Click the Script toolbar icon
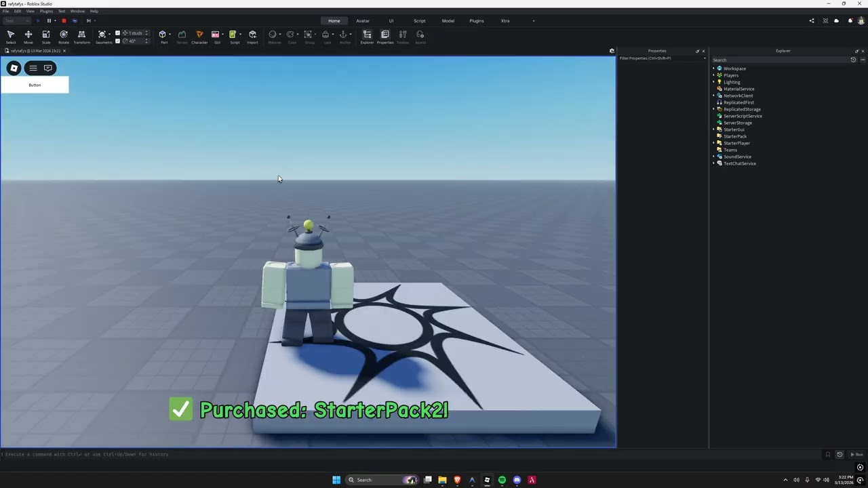 (234, 37)
